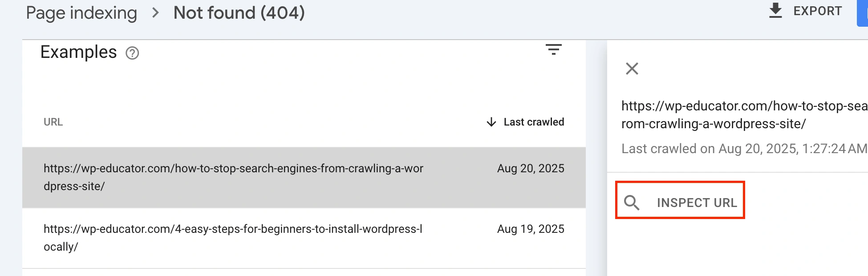868x276 pixels.
Task: Open the Examples help question-mark icon
Action: 132,53
